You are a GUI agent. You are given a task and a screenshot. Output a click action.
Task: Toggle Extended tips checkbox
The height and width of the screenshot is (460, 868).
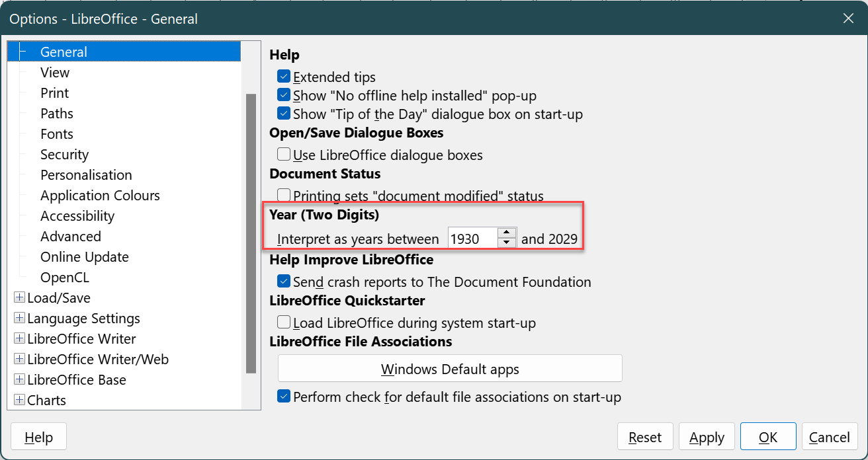pos(284,77)
